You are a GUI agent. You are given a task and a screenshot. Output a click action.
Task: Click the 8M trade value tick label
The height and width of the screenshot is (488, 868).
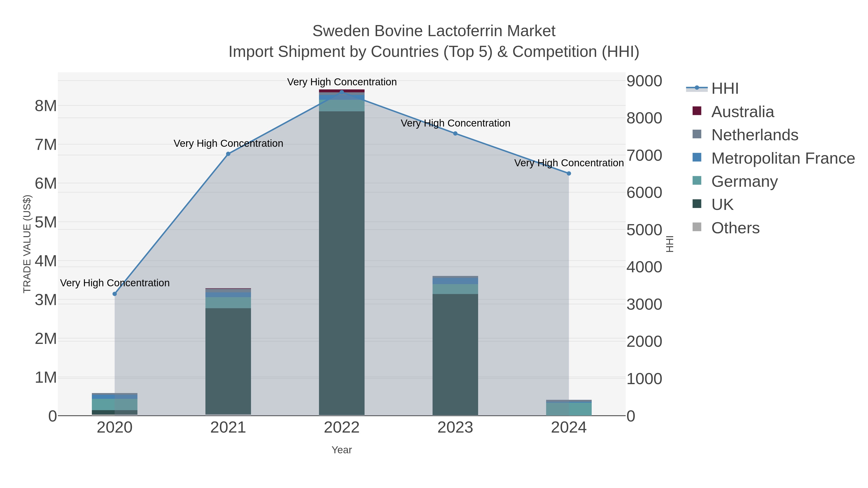[x=46, y=106]
